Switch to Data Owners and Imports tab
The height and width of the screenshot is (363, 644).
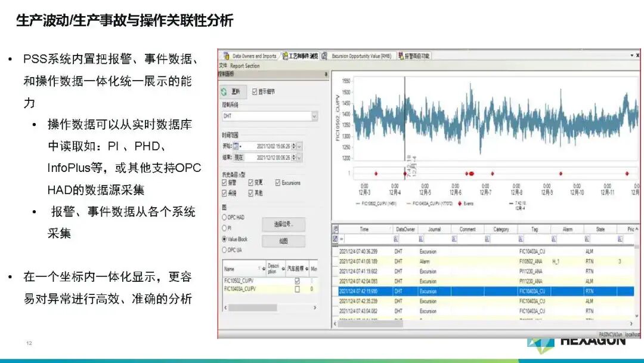250,56
